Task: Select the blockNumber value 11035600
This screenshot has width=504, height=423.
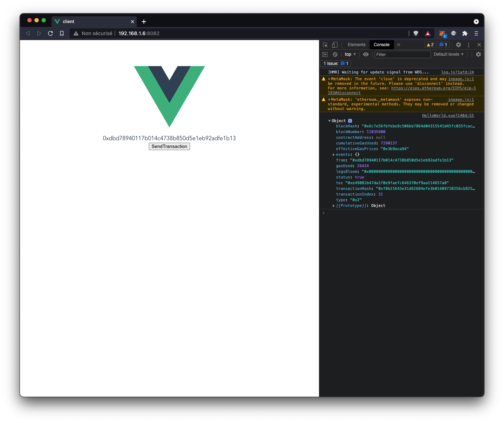Action: 376,132
